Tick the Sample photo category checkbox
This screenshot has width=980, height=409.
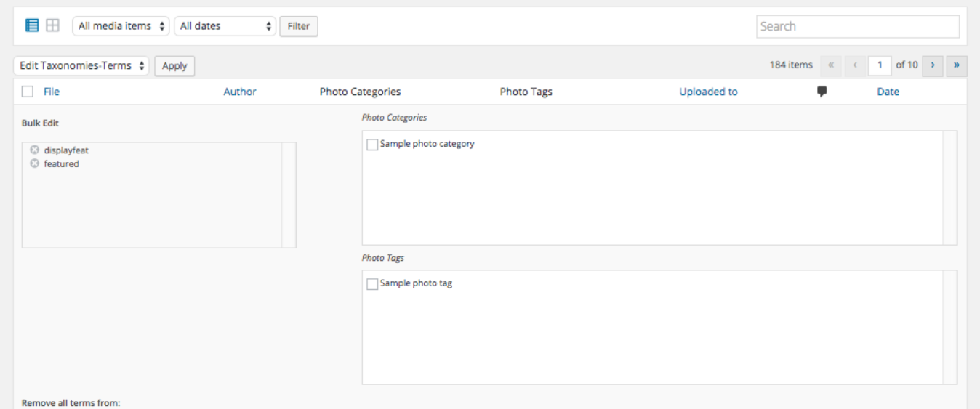tap(372, 145)
